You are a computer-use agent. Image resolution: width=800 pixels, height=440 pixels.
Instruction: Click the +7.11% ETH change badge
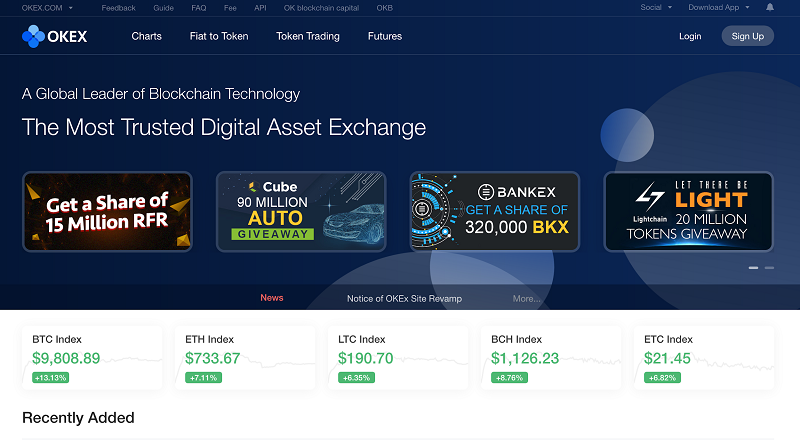click(203, 378)
